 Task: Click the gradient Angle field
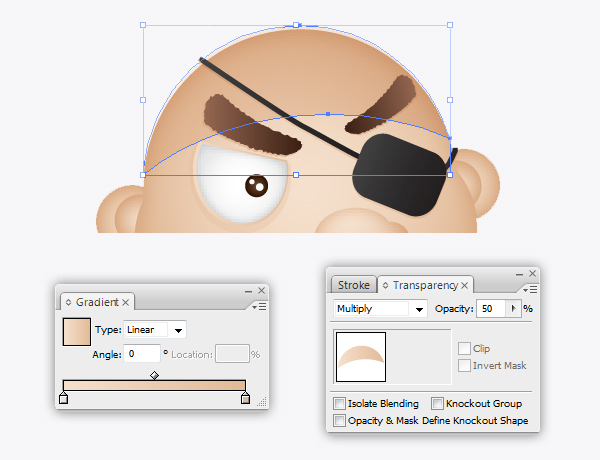pyautogui.click(x=142, y=354)
